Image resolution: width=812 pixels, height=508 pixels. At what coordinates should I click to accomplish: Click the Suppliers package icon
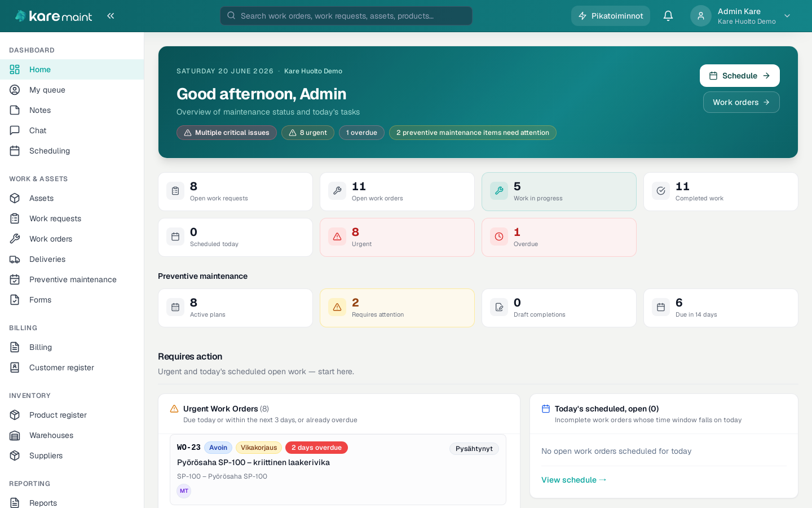tap(15, 456)
